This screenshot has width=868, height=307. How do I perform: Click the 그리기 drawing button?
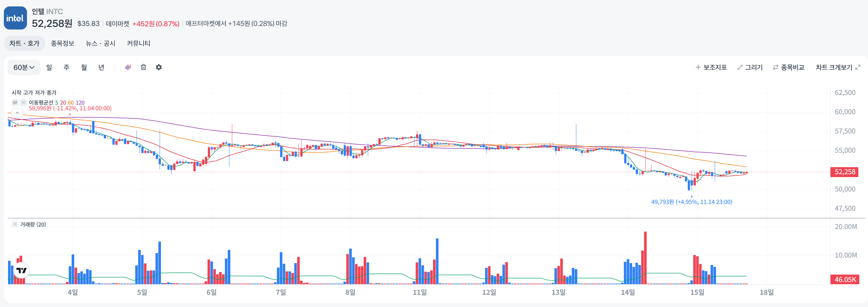[x=750, y=67]
